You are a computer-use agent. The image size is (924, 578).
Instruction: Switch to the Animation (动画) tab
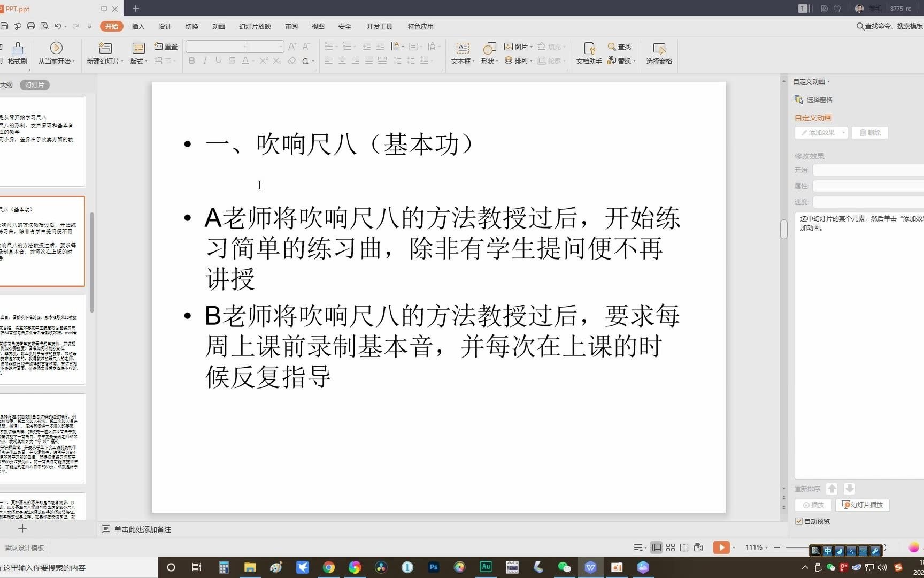219,26
